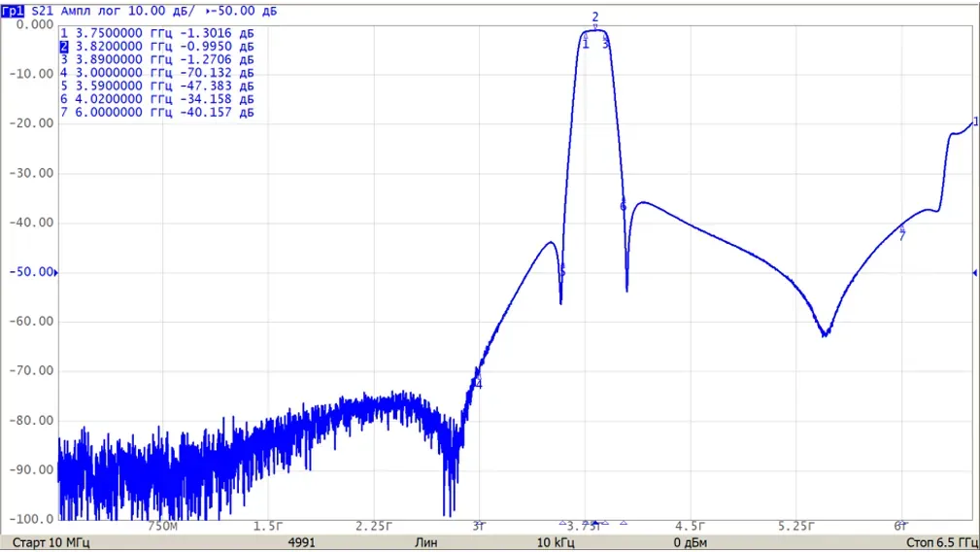The image size is (980, 552).
Task: Select the active marker 2 row at 3.8200000 ГГц
Action: click(x=157, y=47)
